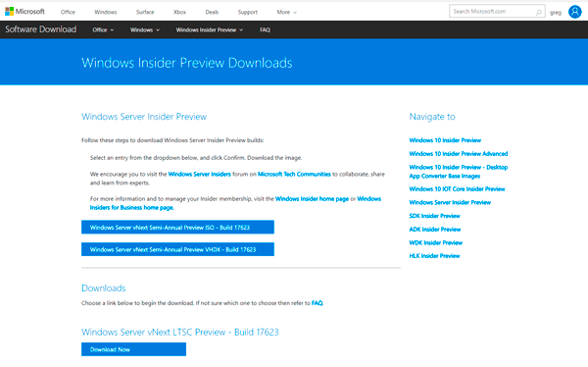Click the FAQ link in Downloads section

(317, 303)
